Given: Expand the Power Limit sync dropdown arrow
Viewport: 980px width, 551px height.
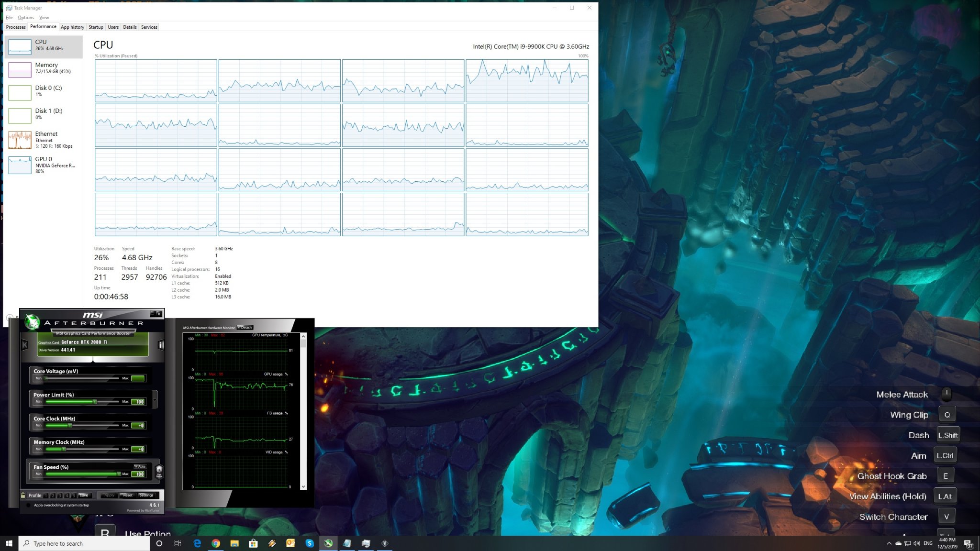Looking at the screenshot, I should click(155, 400).
